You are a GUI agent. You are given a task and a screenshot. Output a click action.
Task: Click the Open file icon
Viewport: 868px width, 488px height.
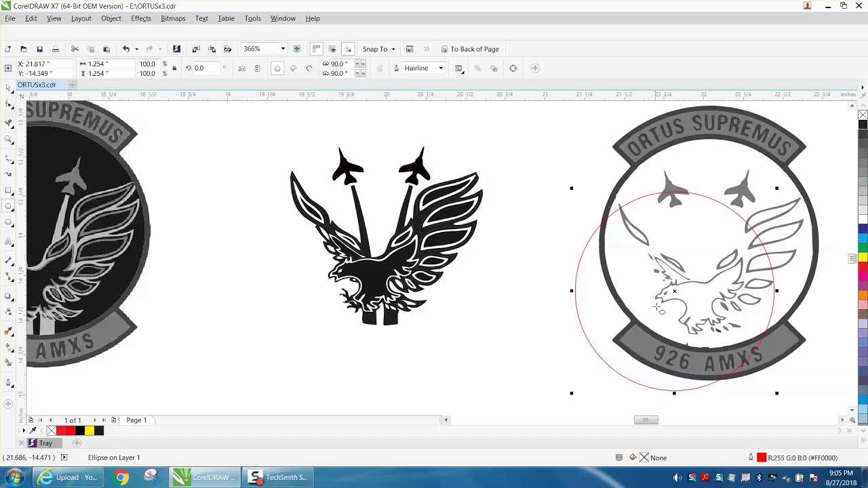tap(23, 49)
